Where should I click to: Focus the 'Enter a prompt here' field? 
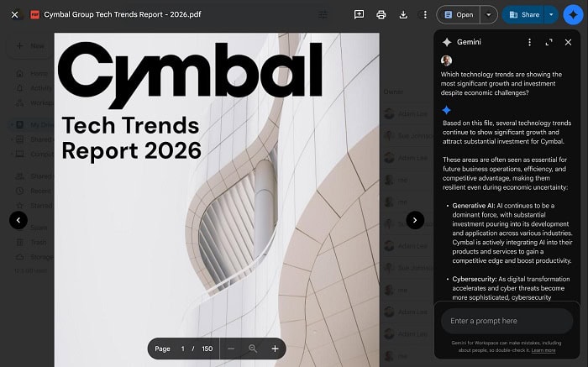pos(506,321)
